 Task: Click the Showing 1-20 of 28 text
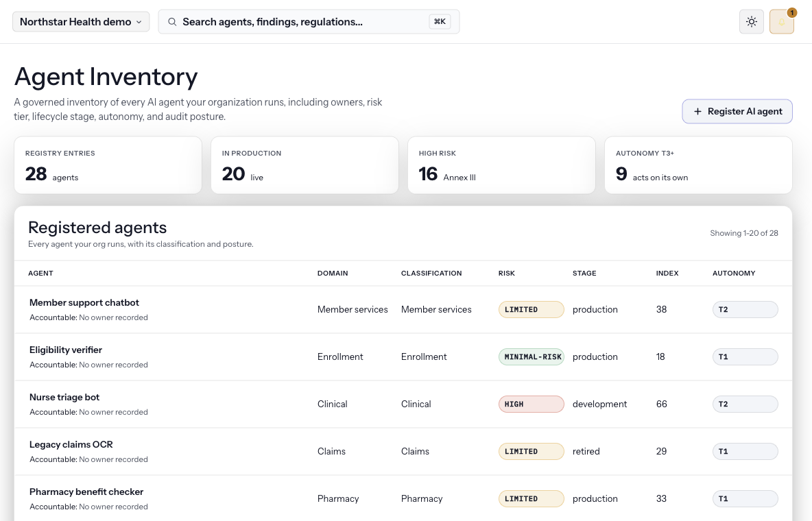click(743, 233)
